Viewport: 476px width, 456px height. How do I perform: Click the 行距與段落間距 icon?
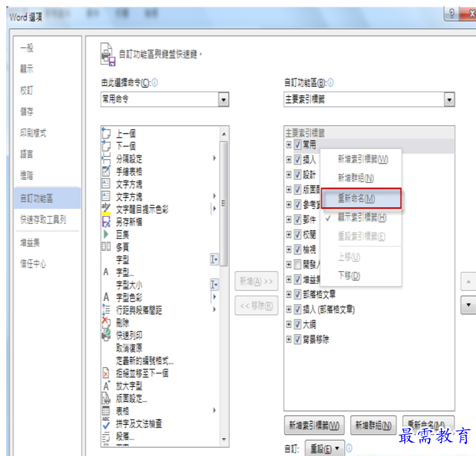pos(106,309)
